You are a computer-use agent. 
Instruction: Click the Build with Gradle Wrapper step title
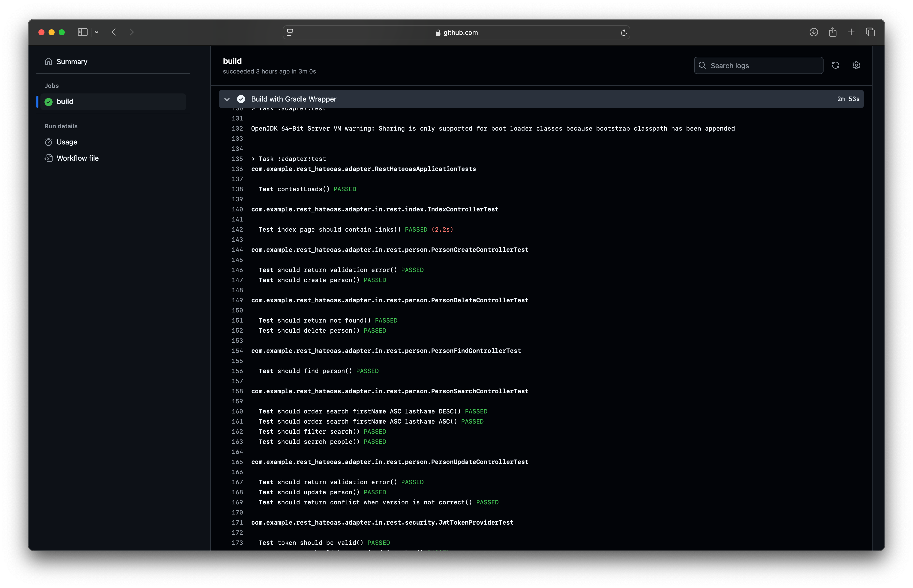tap(294, 99)
